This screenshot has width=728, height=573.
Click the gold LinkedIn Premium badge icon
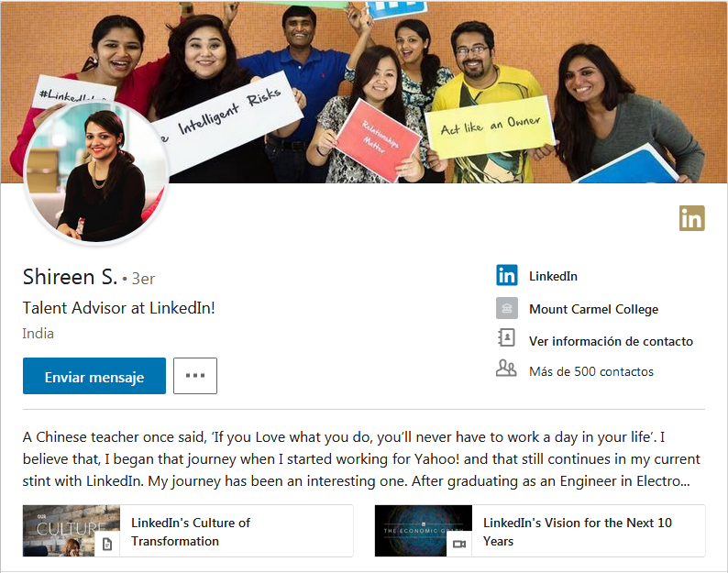click(692, 218)
